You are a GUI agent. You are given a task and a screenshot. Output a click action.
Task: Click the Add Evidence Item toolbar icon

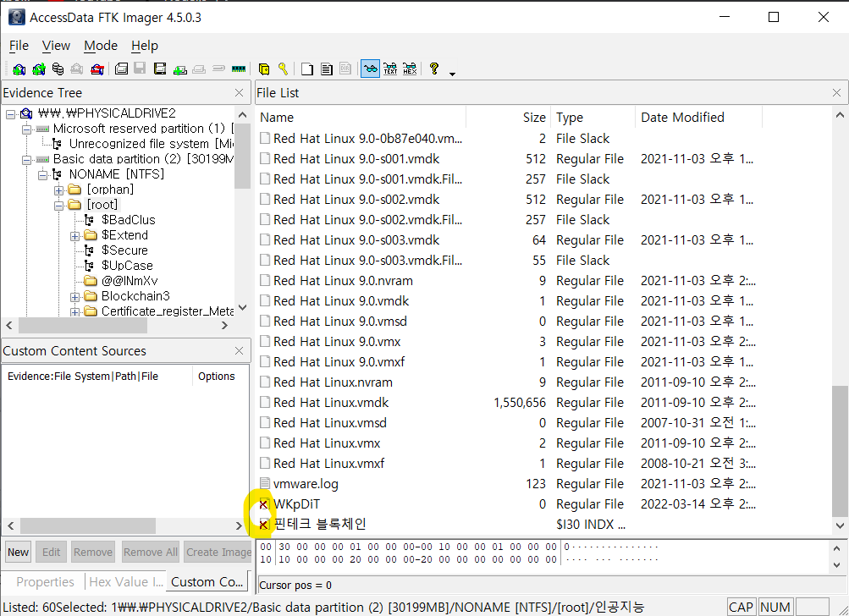point(19,69)
